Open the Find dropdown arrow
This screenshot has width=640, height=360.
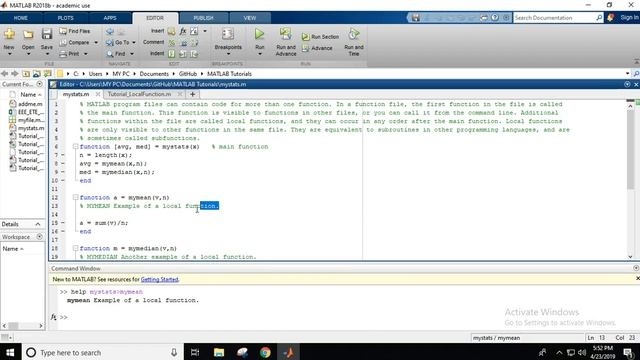click(x=132, y=54)
